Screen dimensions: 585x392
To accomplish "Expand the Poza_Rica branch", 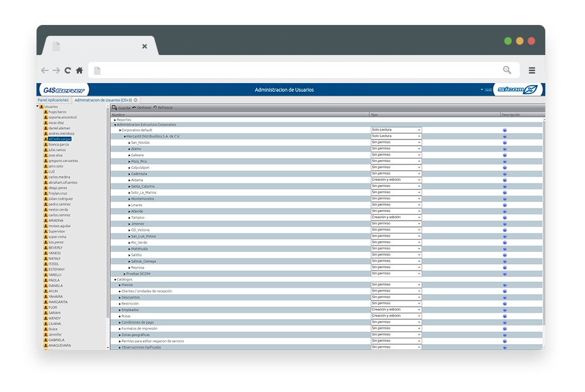I will 129,162.
